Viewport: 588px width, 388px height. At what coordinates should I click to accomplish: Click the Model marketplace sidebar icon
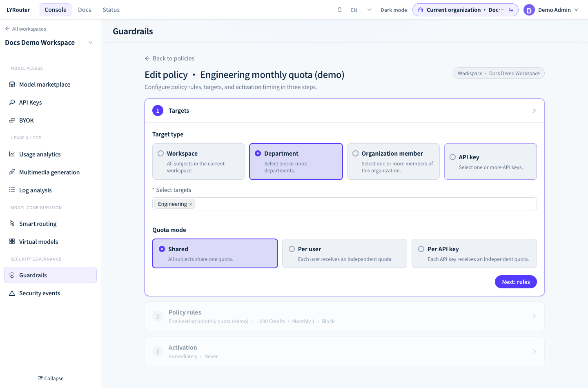pos(12,85)
